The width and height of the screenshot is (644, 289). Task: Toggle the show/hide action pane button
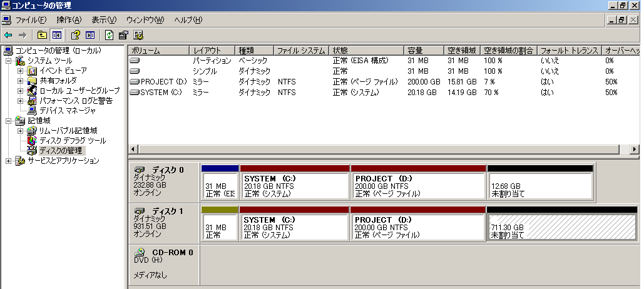pos(90,35)
